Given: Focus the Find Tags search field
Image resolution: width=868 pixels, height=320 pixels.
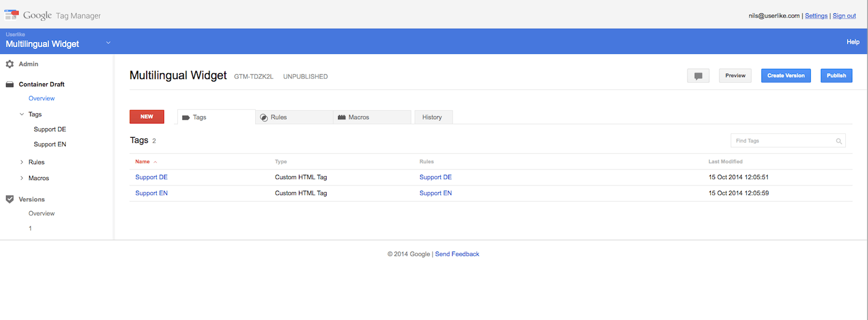Looking at the screenshot, I should [x=788, y=141].
